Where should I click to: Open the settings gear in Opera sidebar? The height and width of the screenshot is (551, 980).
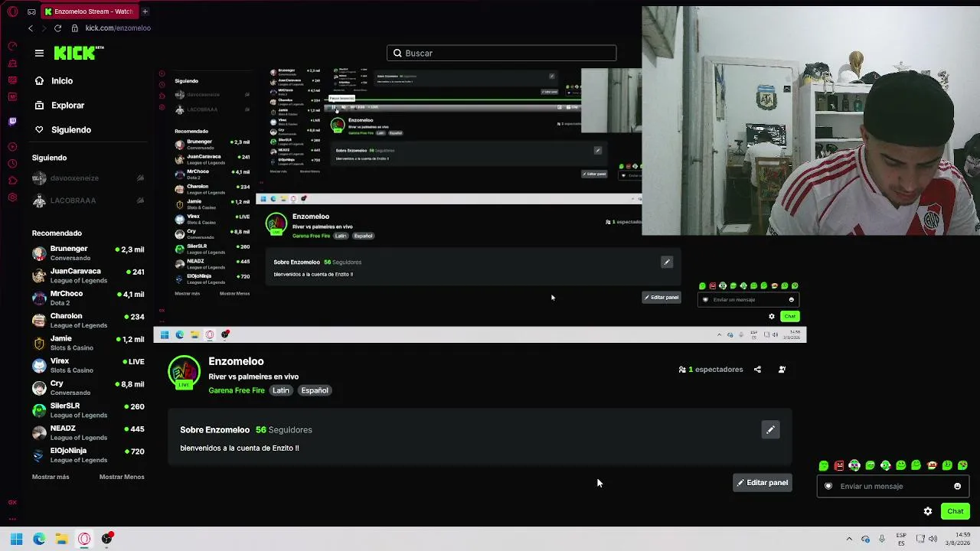(x=12, y=197)
